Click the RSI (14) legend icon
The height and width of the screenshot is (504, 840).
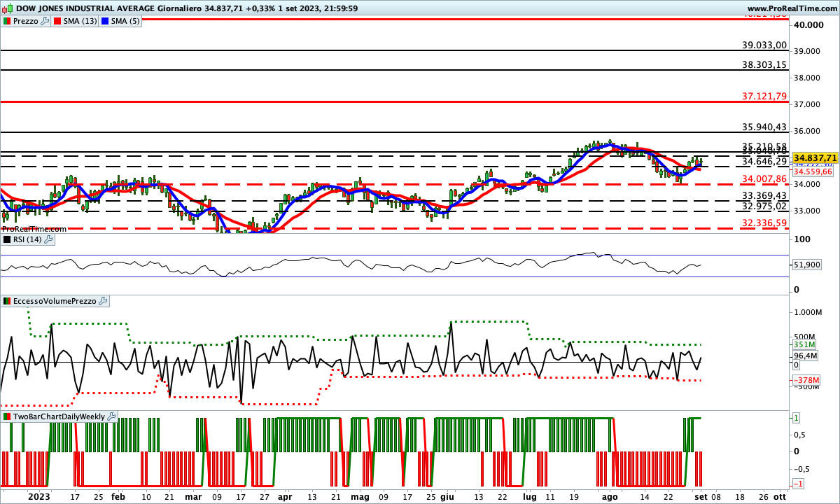tap(7, 239)
